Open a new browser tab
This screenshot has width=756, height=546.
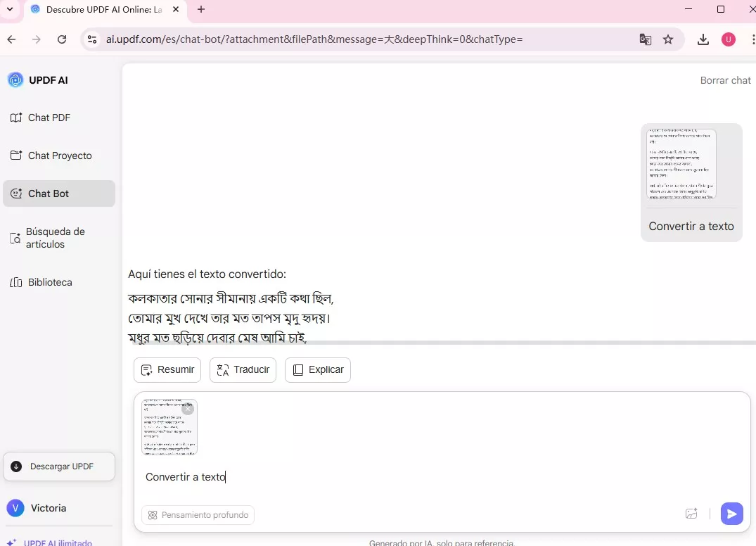click(x=201, y=9)
